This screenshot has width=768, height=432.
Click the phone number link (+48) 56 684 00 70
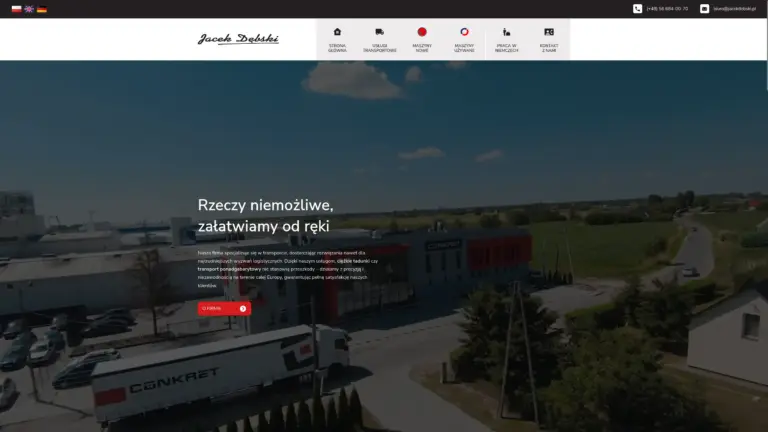click(667, 9)
